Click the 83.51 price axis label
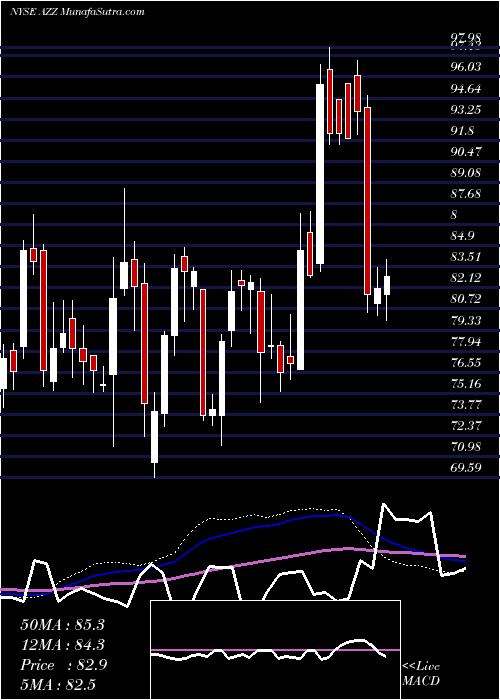This screenshot has height=700, width=500. 466,257
